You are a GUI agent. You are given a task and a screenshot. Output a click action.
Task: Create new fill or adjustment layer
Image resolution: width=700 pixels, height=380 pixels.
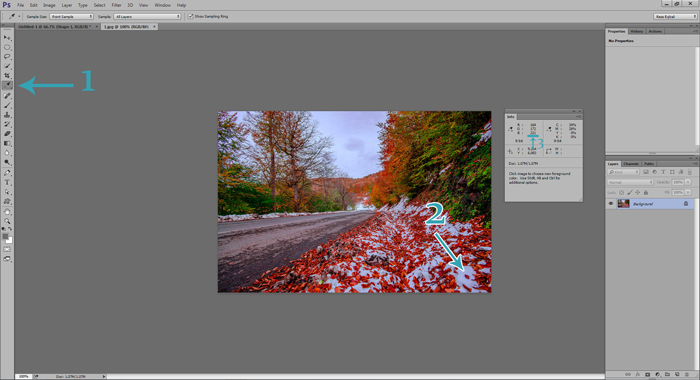click(x=657, y=374)
